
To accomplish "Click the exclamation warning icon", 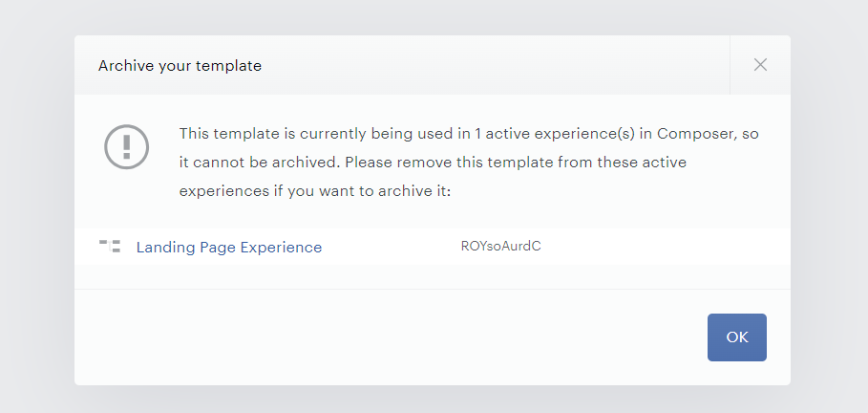I will (126, 147).
